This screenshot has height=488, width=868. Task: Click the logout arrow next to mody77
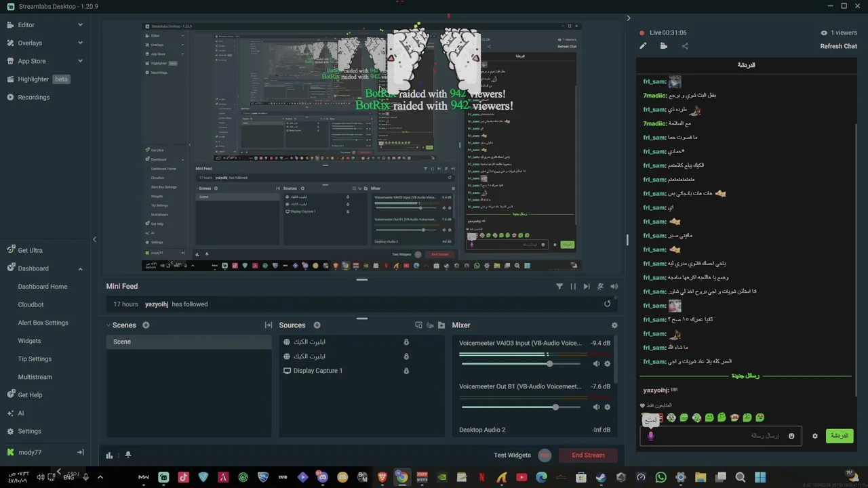click(x=80, y=452)
